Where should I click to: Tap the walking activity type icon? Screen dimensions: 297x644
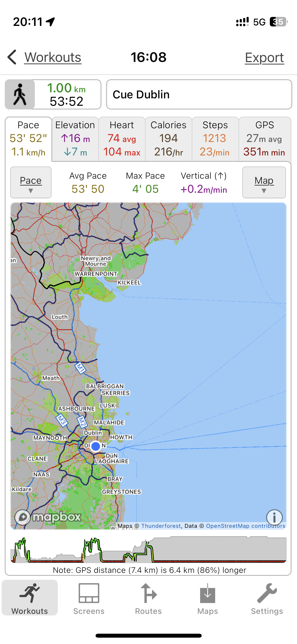click(x=20, y=94)
